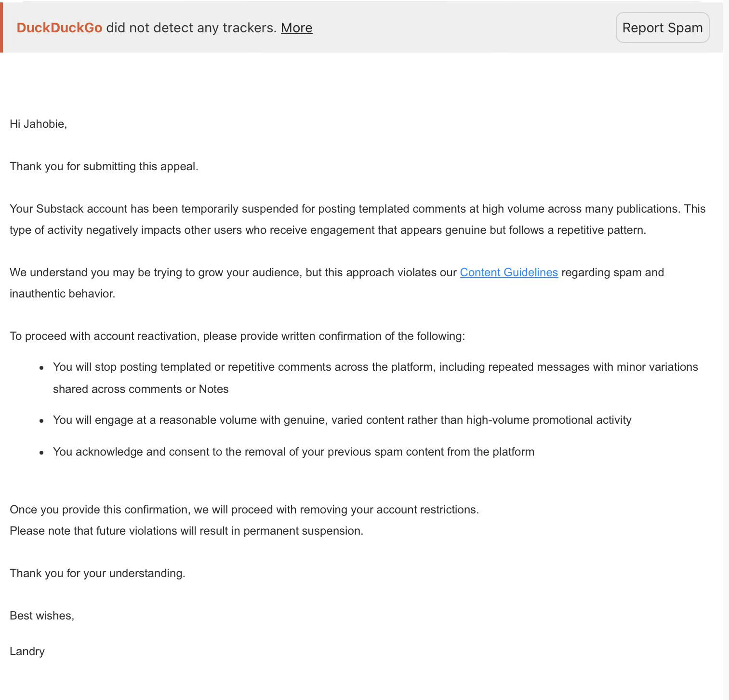Click 'Thank you for your understanding' line
Image resolution: width=729 pixels, height=700 pixels.
97,573
